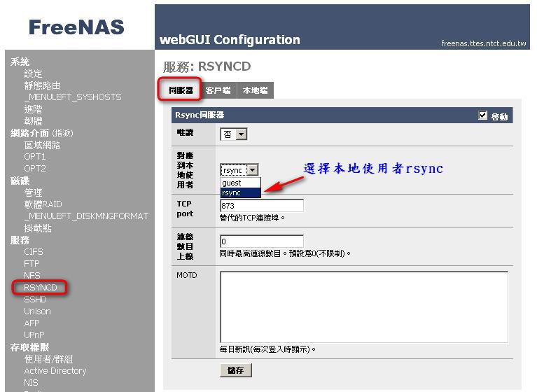The width and height of the screenshot is (537, 392).
Task: Choose rsync option in dropdown list
Action: click(232, 192)
